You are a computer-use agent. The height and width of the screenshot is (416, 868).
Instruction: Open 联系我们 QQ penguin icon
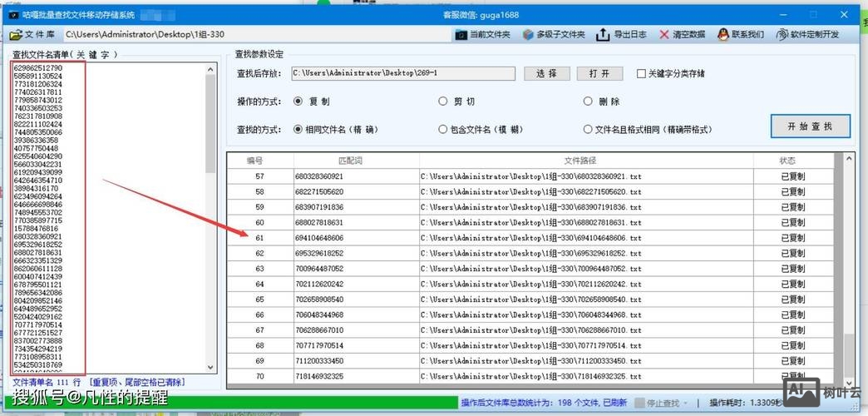(723, 34)
